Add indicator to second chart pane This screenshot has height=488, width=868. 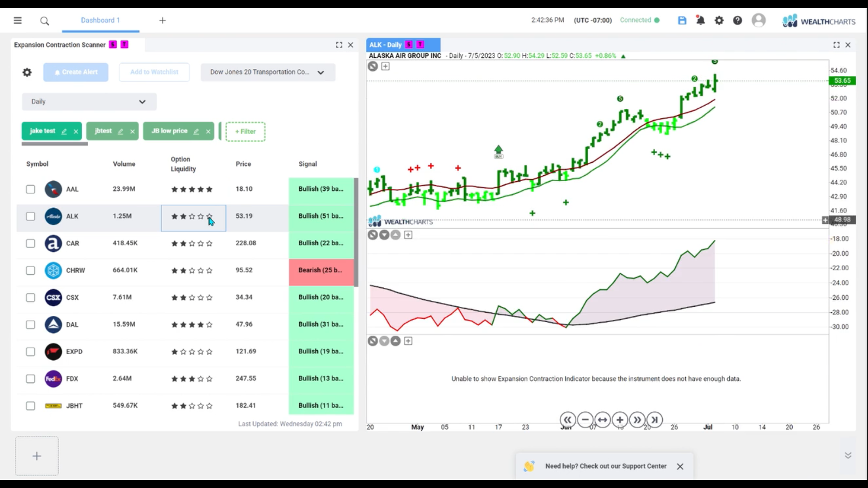click(408, 235)
